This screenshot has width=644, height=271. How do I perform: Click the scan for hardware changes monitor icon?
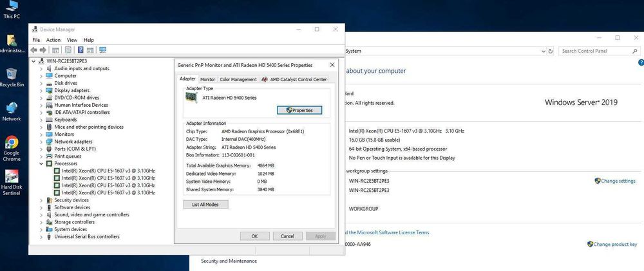tap(102, 50)
